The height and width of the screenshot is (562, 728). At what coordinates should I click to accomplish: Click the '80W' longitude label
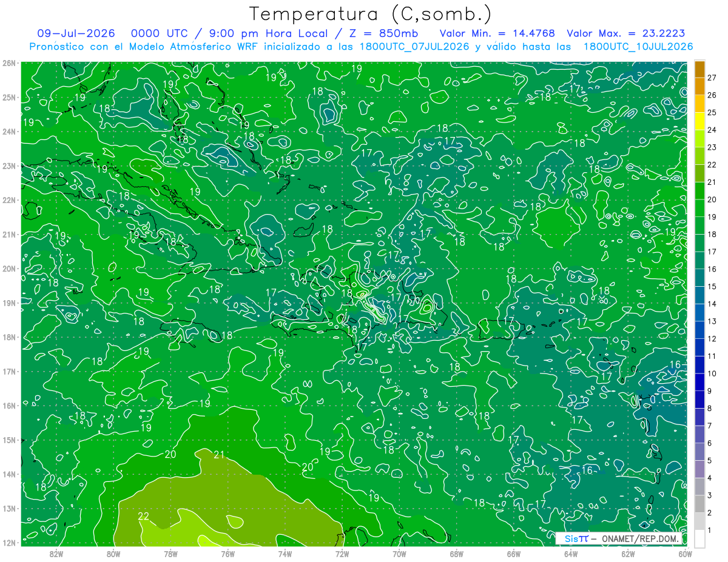point(113,553)
